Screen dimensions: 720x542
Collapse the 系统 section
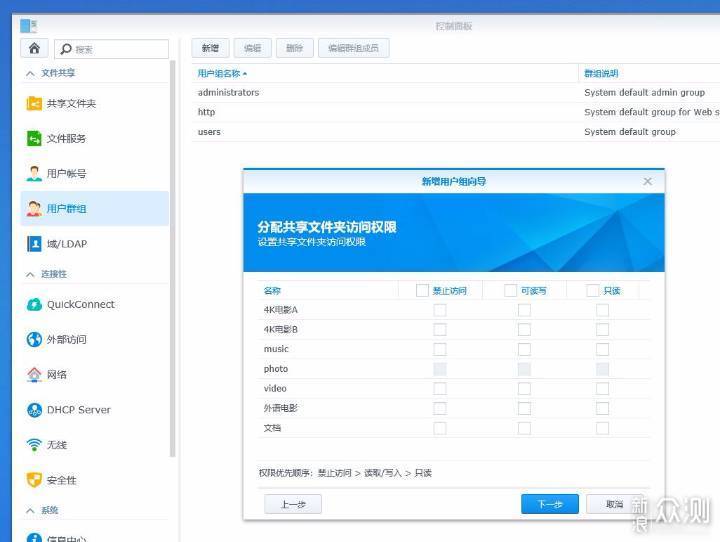click(30, 510)
